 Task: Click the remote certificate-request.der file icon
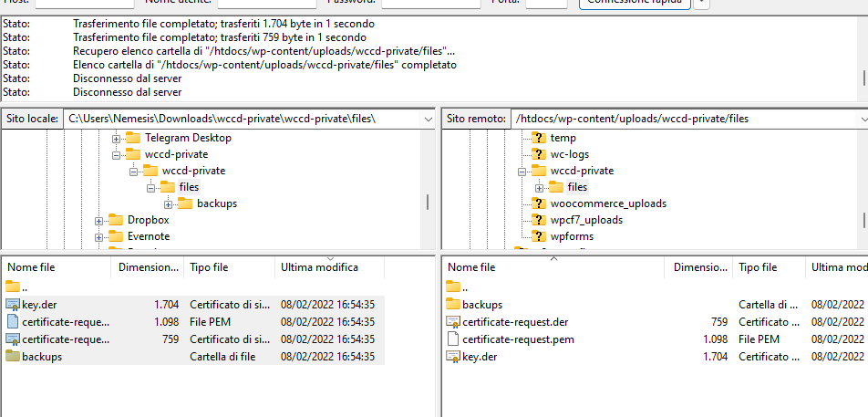click(x=454, y=322)
